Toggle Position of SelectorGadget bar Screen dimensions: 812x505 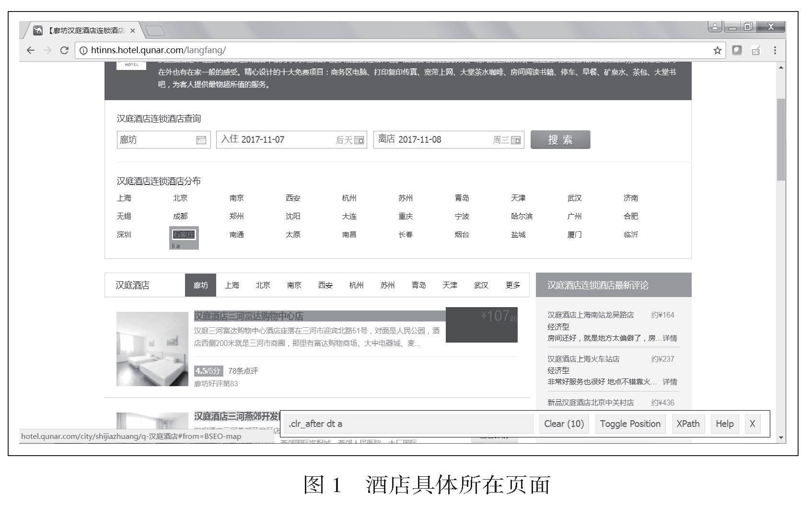click(x=630, y=424)
